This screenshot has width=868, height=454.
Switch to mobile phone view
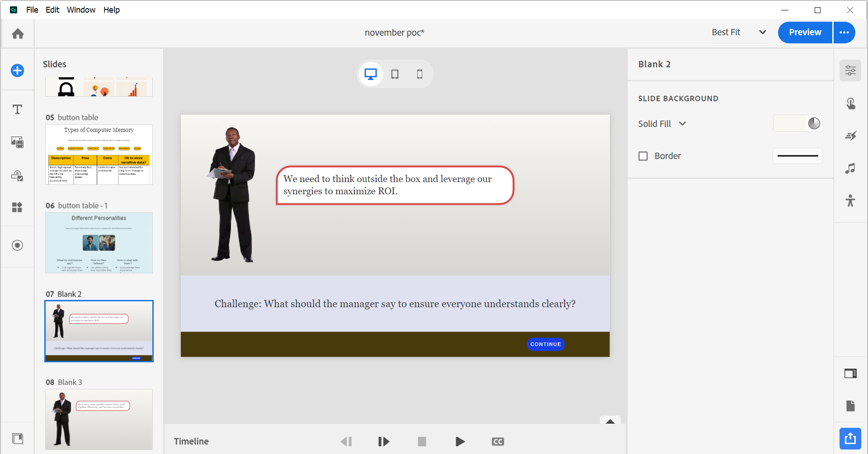[420, 74]
